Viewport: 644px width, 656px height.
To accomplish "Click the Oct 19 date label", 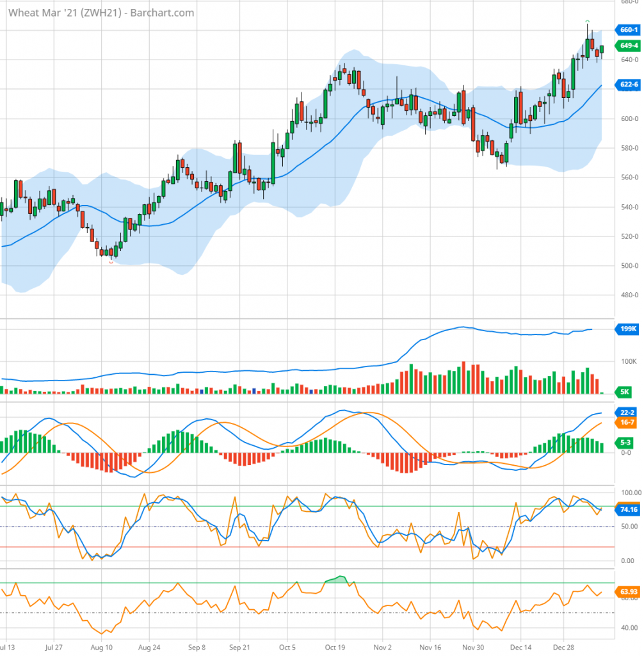I will pyautogui.click(x=335, y=647).
